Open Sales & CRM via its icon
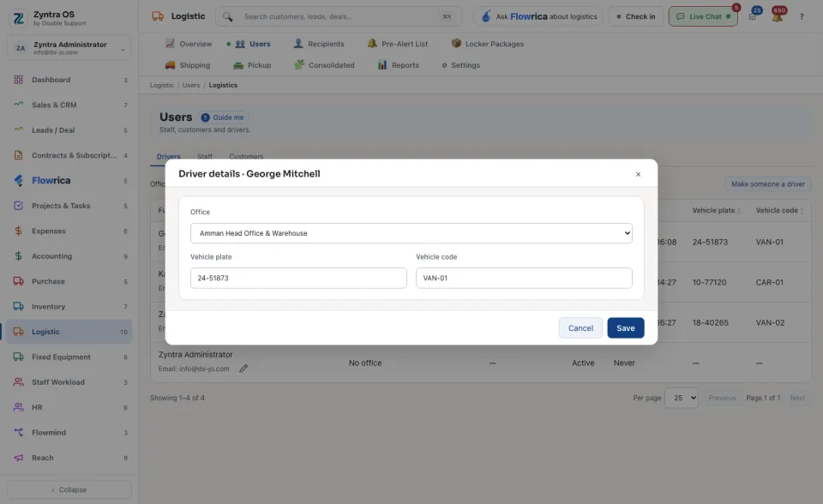The image size is (823, 504). [x=18, y=105]
